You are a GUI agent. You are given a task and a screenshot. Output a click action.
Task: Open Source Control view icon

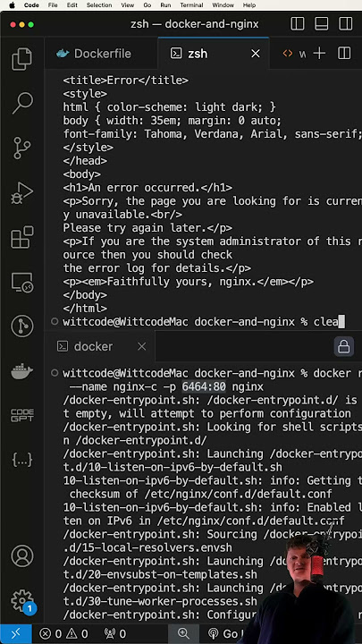pos(22,148)
